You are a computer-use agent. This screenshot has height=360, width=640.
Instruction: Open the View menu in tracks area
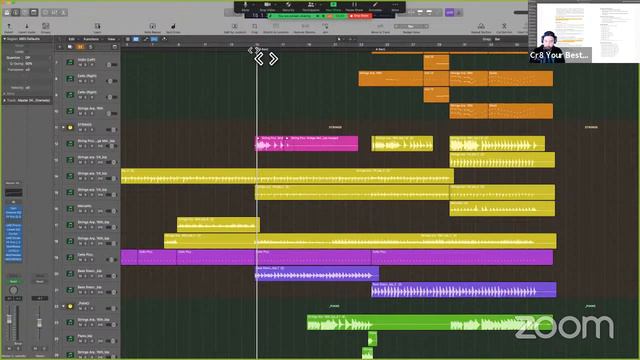[112, 39]
